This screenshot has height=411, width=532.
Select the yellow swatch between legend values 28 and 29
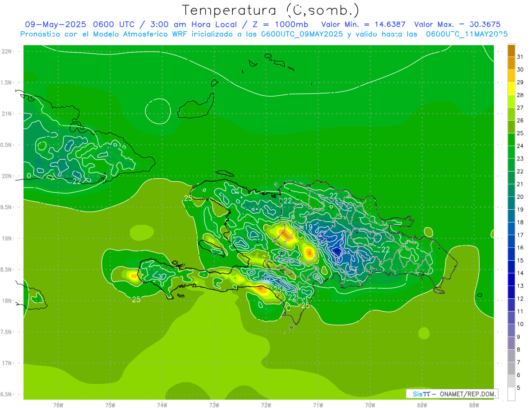(511, 88)
